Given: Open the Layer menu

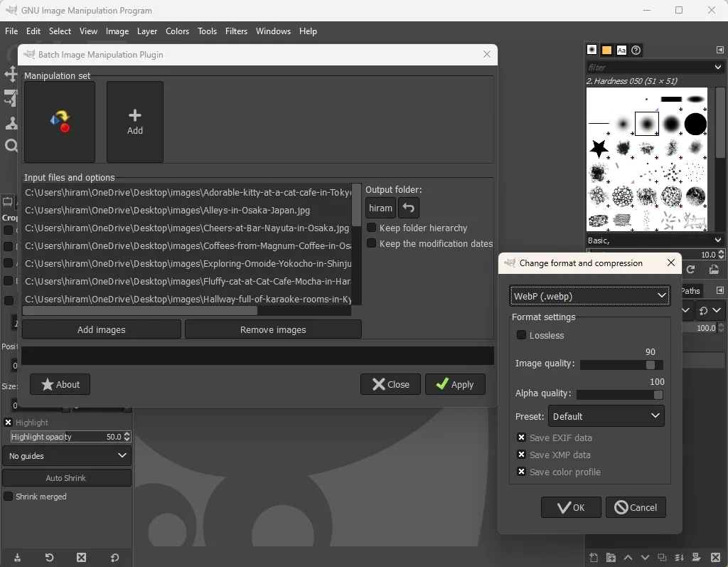Looking at the screenshot, I should tap(147, 31).
